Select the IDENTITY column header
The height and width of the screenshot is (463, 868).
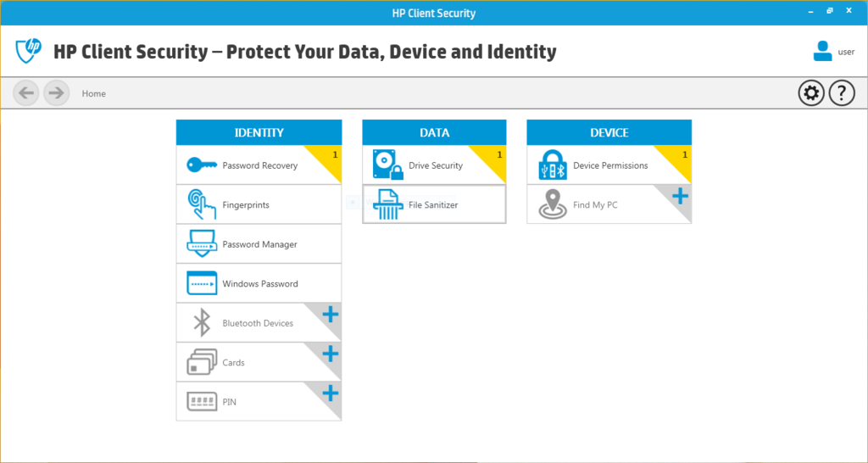(259, 132)
